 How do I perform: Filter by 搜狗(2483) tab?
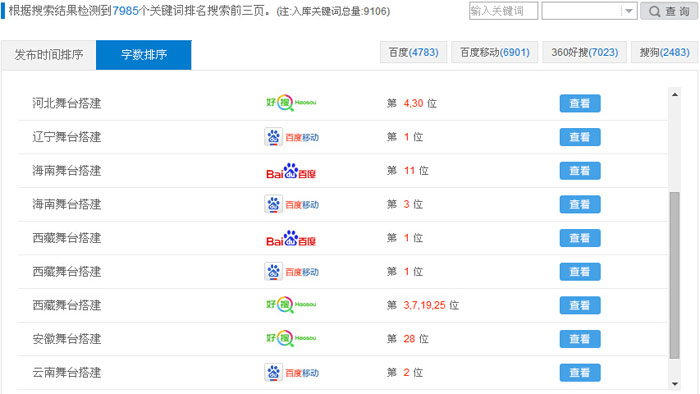[x=664, y=53]
